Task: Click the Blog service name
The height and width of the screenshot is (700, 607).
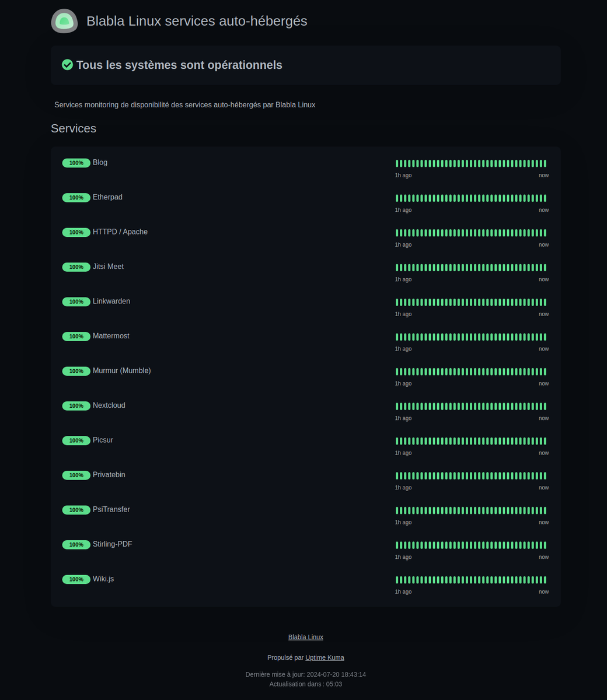Action: click(100, 162)
